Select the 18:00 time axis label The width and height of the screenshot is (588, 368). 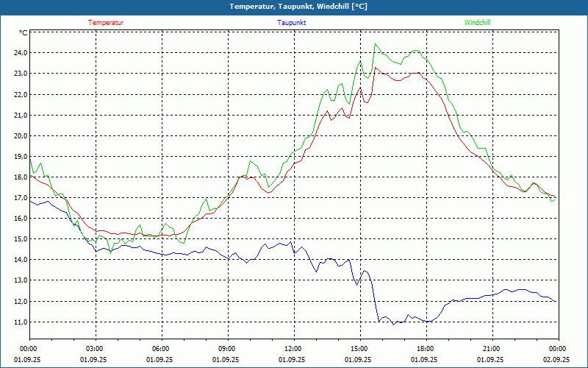[x=426, y=349]
